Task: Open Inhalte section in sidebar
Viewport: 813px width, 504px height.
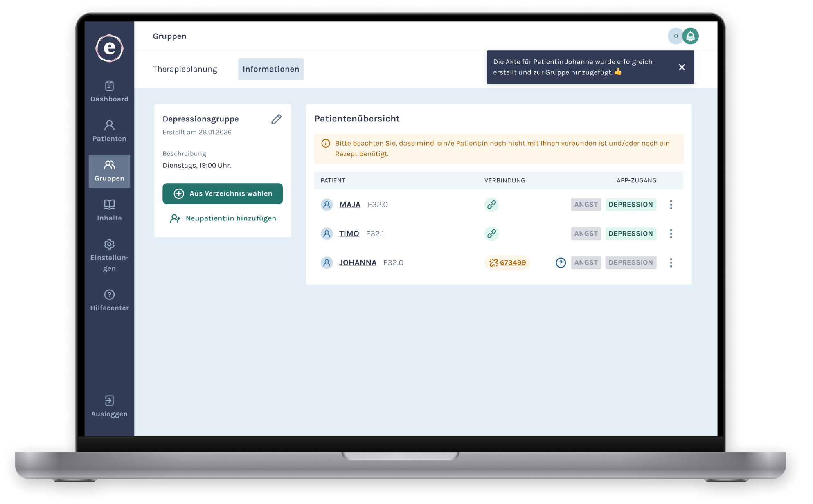Action: click(x=109, y=210)
